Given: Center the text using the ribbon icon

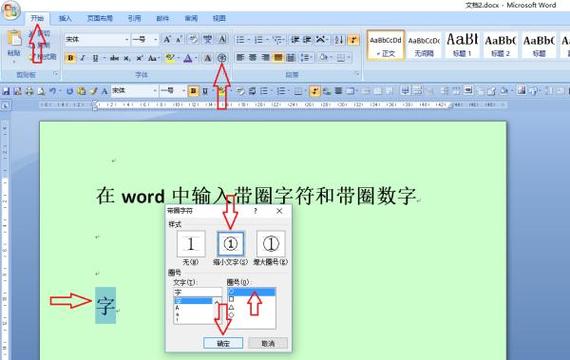Looking at the screenshot, I should (x=253, y=57).
